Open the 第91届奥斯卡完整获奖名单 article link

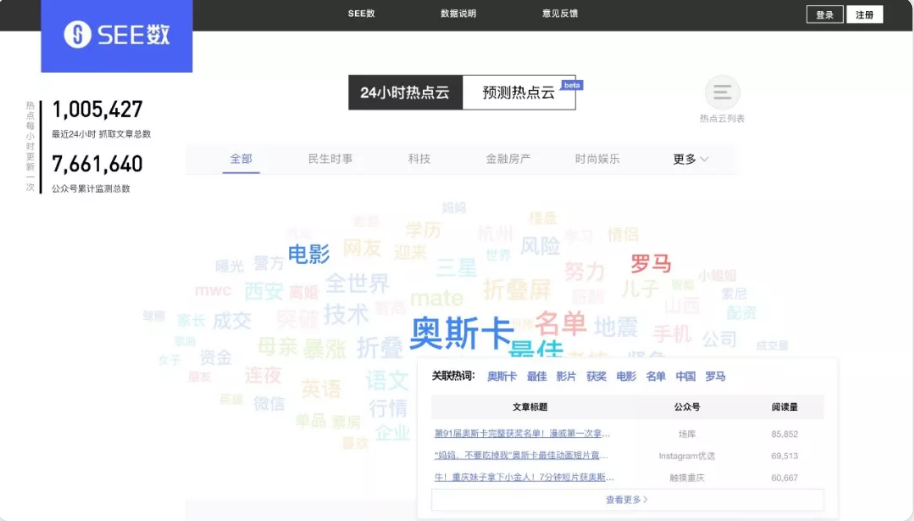click(x=522, y=434)
